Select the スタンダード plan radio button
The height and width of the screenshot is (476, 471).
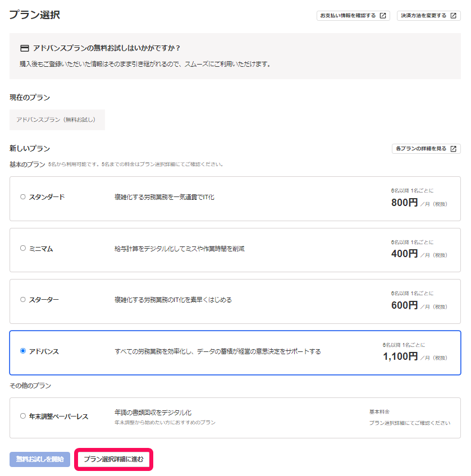[x=23, y=196]
